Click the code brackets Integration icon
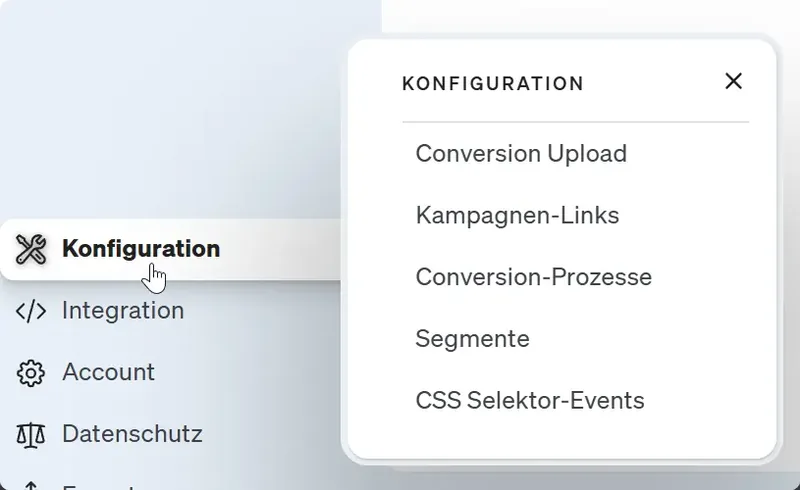The height and width of the screenshot is (490, 800). [31, 311]
